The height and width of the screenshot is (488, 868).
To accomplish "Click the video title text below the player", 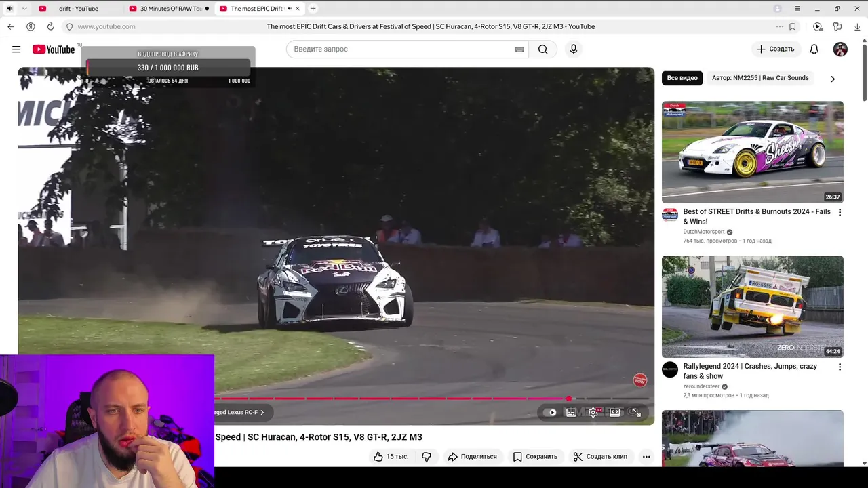I will tap(319, 437).
